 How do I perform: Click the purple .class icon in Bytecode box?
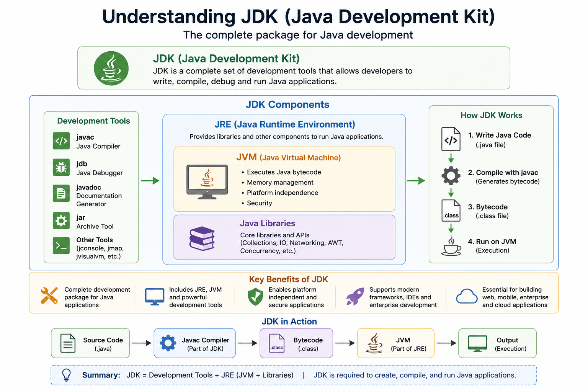pos(276,343)
